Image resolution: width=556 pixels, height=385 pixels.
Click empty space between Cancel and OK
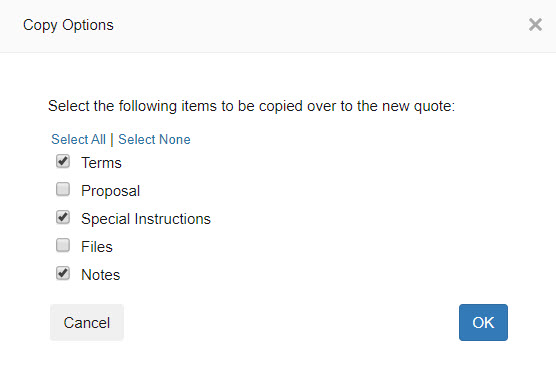(291, 322)
